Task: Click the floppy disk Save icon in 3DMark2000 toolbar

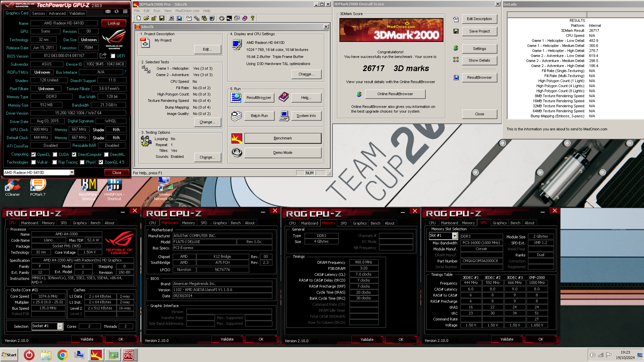Action: 162,18
